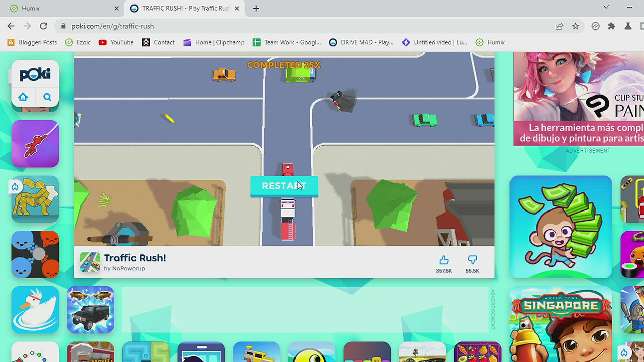
Task: Click the site lock icon
Action: [x=63, y=26]
